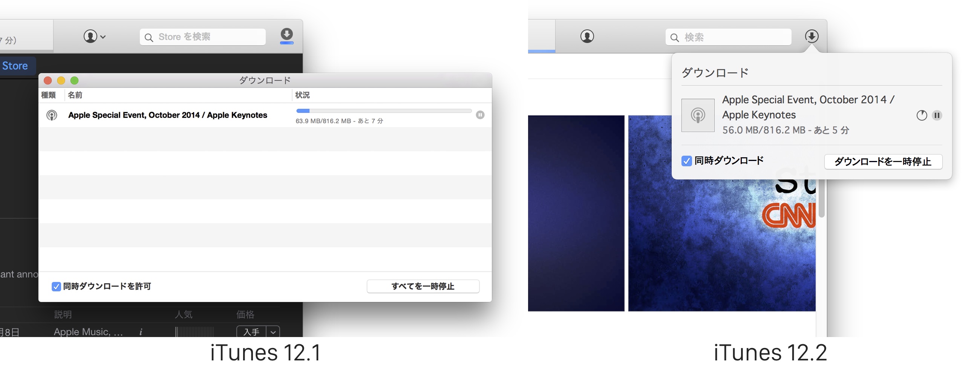
Task: Pause the download in the iTunes 12.1 window
Action: [x=480, y=115]
